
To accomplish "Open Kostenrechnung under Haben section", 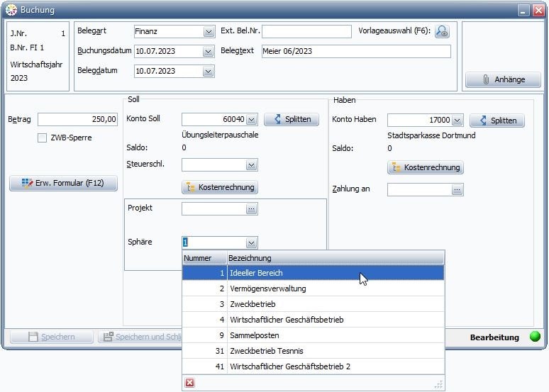I will 426,167.
